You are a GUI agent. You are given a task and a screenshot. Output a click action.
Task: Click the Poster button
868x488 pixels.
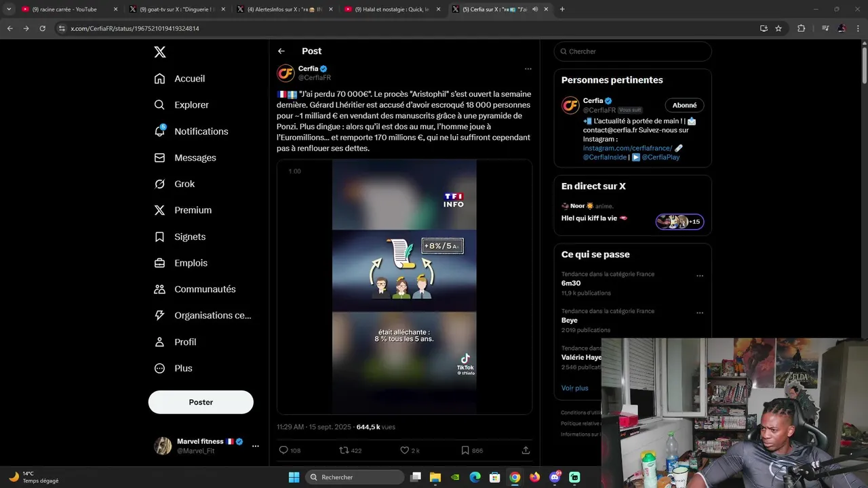tap(201, 402)
